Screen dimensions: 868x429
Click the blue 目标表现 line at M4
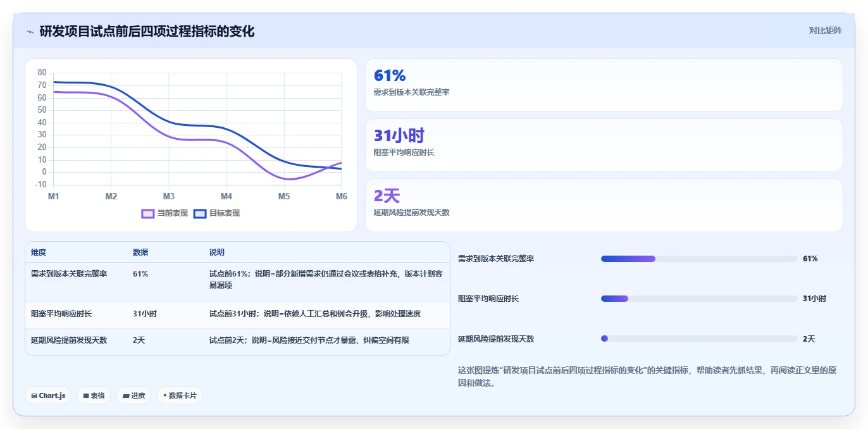(226, 128)
